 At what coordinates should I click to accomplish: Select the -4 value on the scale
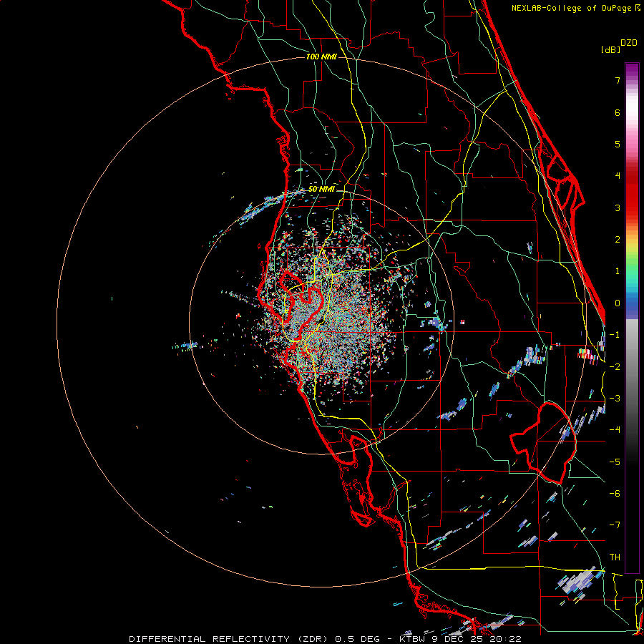point(615,430)
